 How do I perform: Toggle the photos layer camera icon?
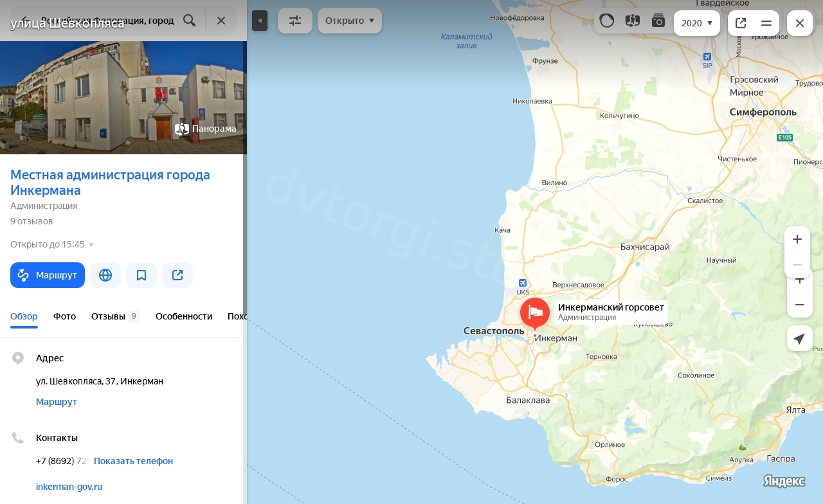(658, 21)
